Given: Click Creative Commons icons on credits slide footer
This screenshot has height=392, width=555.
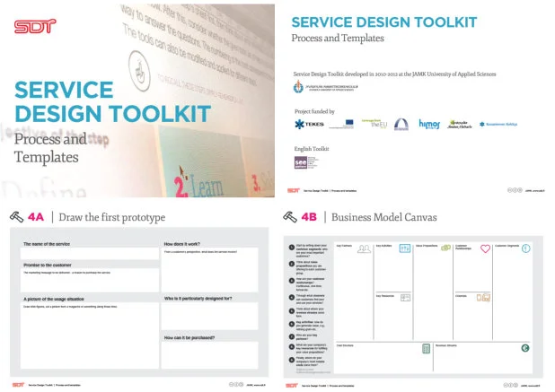Looking at the screenshot, I should pyautogui.click(x=515, y=190).
